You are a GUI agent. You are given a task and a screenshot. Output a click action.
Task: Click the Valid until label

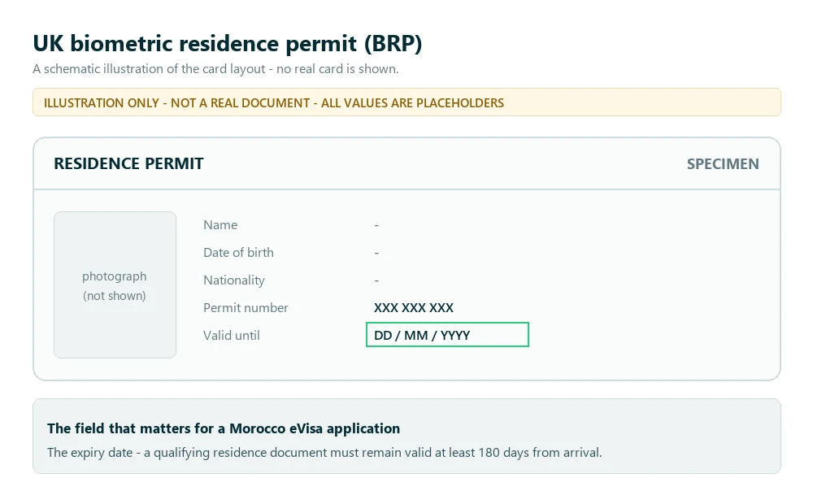point(231,336)
